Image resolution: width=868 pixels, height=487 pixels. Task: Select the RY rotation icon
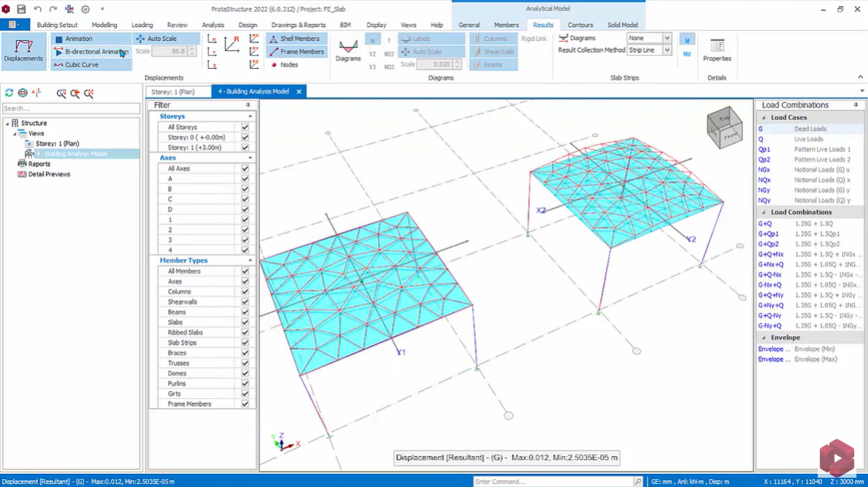(254, 52)
